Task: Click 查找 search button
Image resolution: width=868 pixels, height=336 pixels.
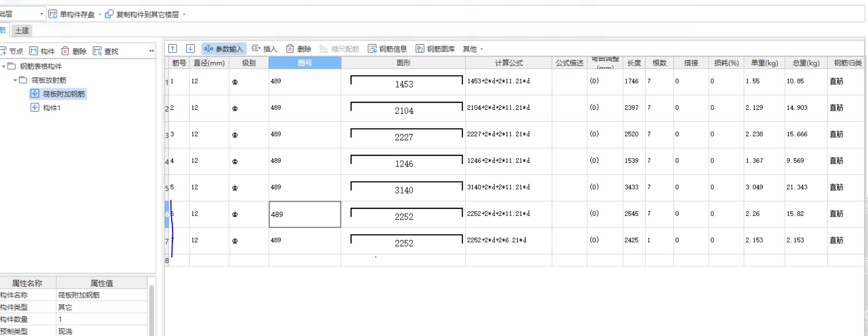Action: click(106, 51)
